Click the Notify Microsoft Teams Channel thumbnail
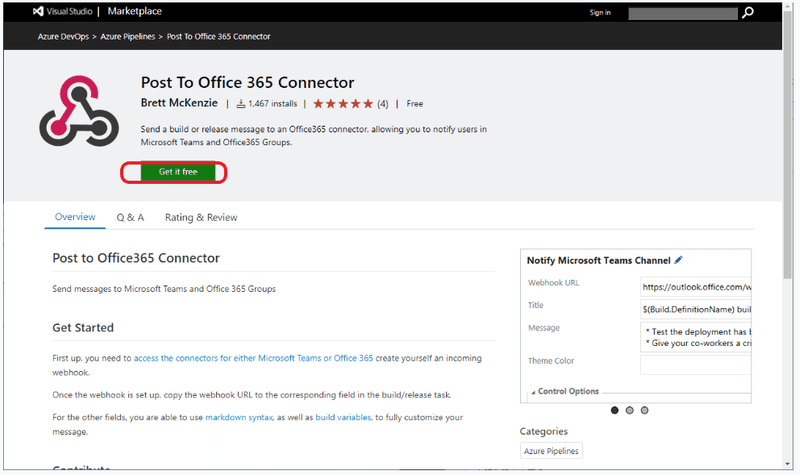The image size is (800, 475). click(636, 326)
